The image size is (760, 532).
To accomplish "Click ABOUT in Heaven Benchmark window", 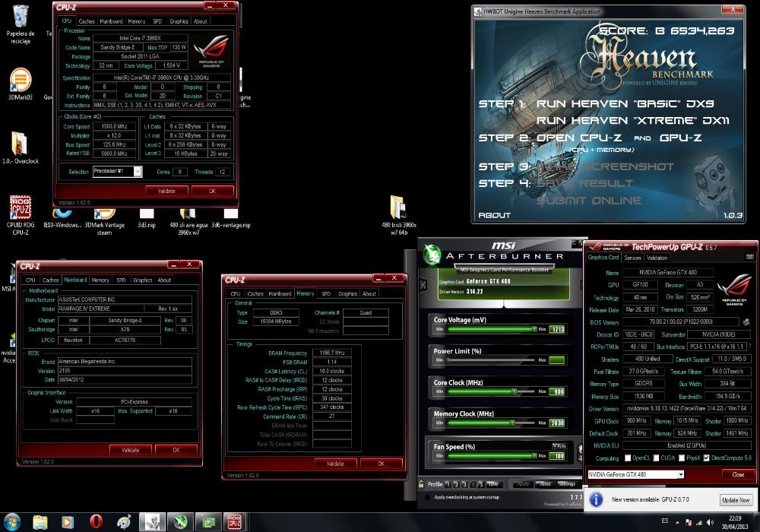I will point(495,215).
